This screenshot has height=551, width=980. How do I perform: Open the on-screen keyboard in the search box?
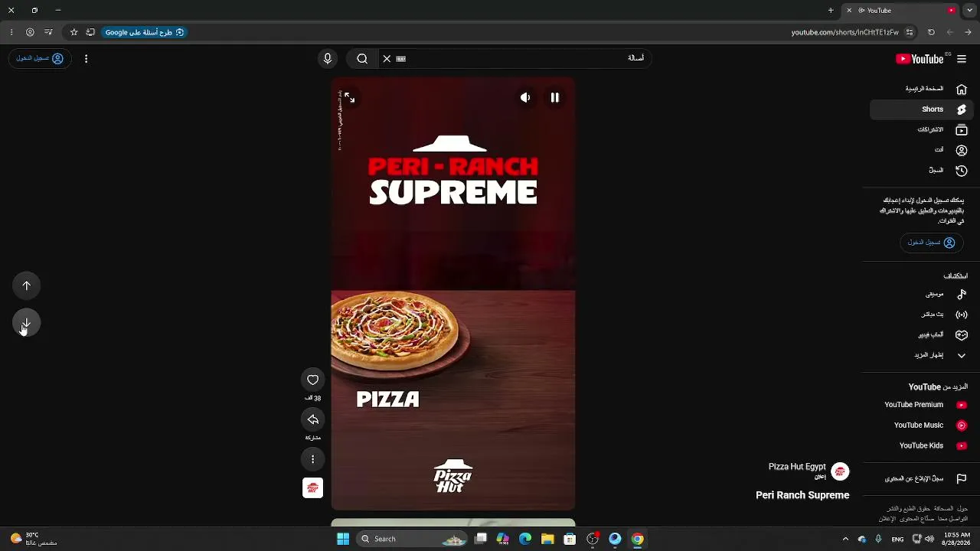tap(400, 59)
